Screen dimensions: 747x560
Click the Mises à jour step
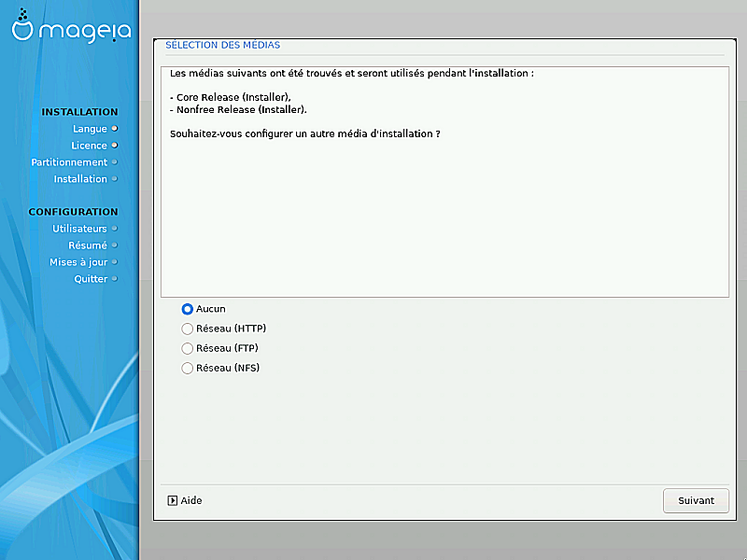[x=78, y=262]
